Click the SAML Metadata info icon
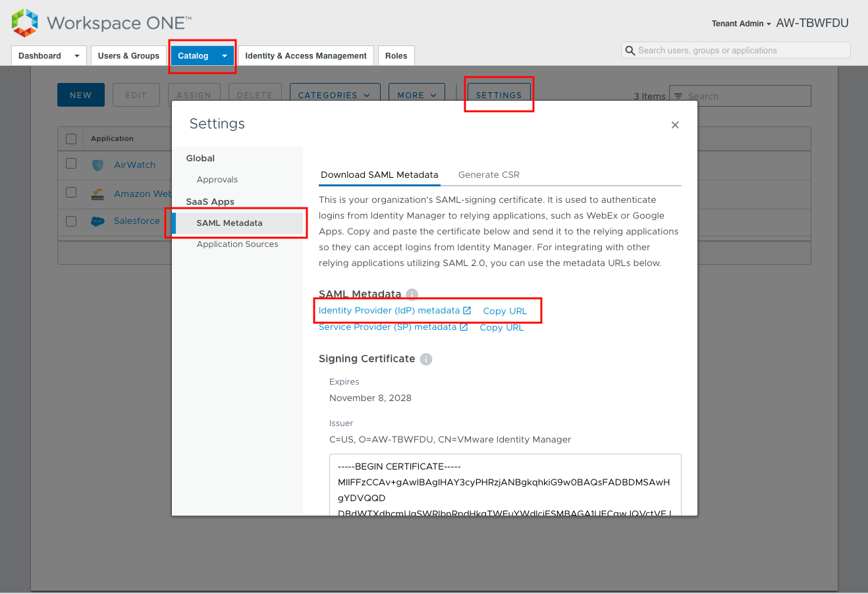The height and width of the screenshot is (594, 868). click(412, 294)
